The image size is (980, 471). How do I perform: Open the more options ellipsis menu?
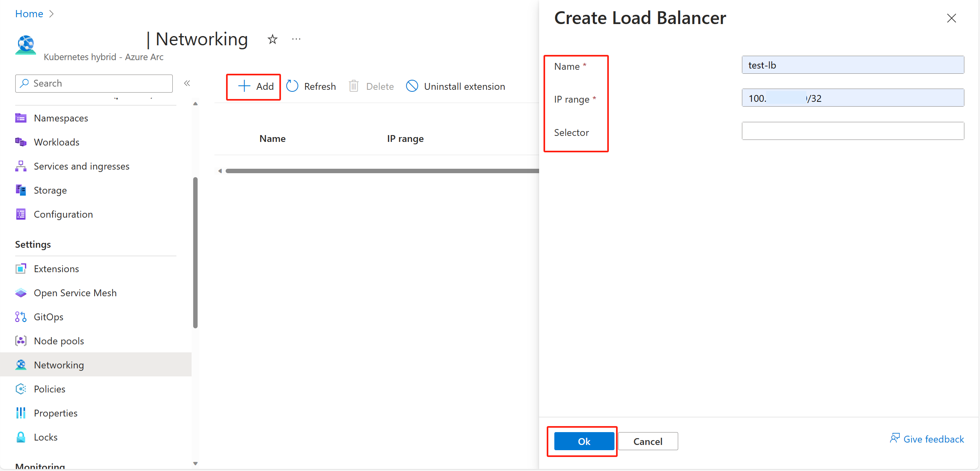296,39
